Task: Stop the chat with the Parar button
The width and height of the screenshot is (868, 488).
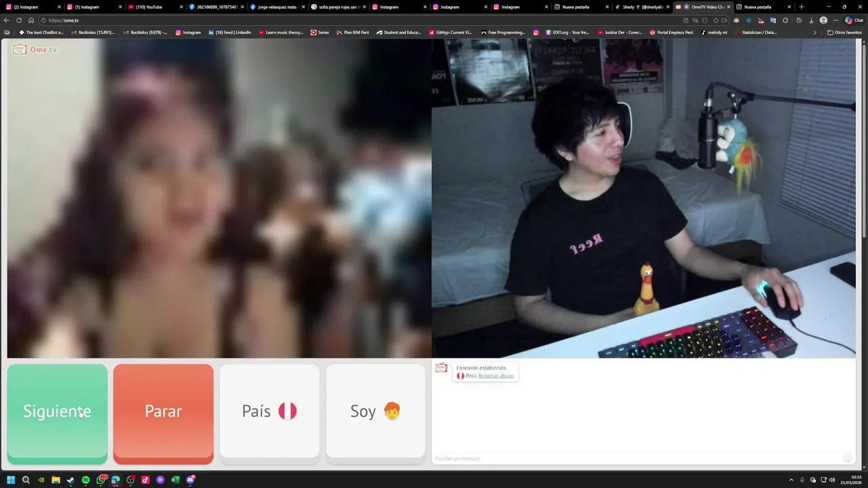Action: pyautogui.click(x=163, y=413)
